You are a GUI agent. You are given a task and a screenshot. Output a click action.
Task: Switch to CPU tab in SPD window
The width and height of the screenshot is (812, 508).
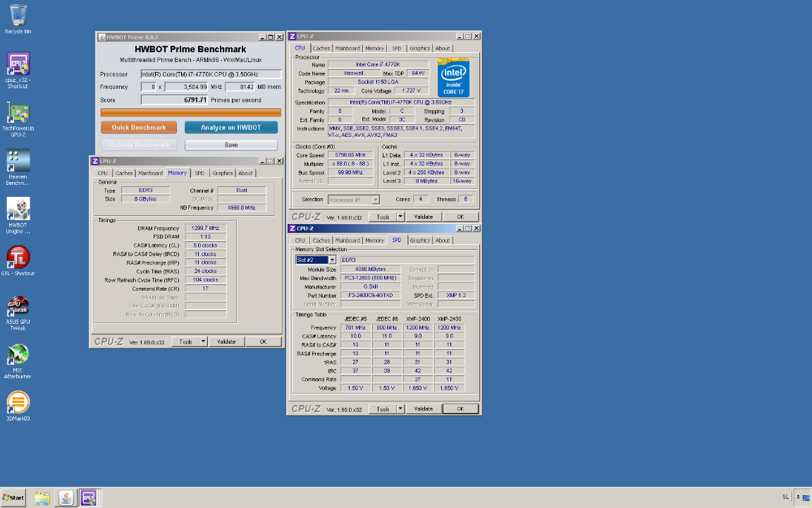coord(300,241)
